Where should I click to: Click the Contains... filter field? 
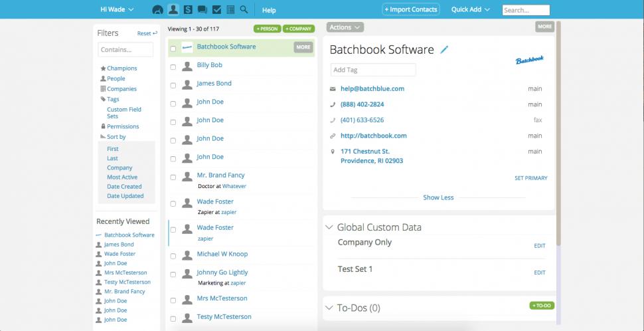click(125, 49)
